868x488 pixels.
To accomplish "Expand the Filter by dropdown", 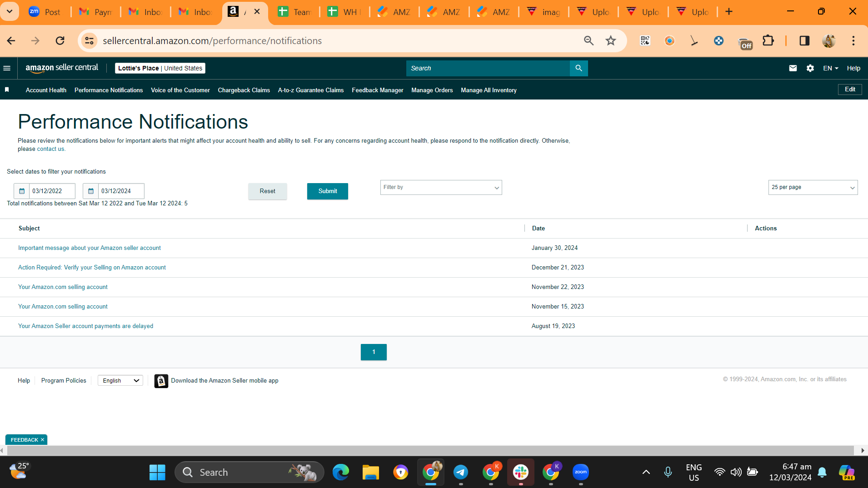I will coord(441,188).
